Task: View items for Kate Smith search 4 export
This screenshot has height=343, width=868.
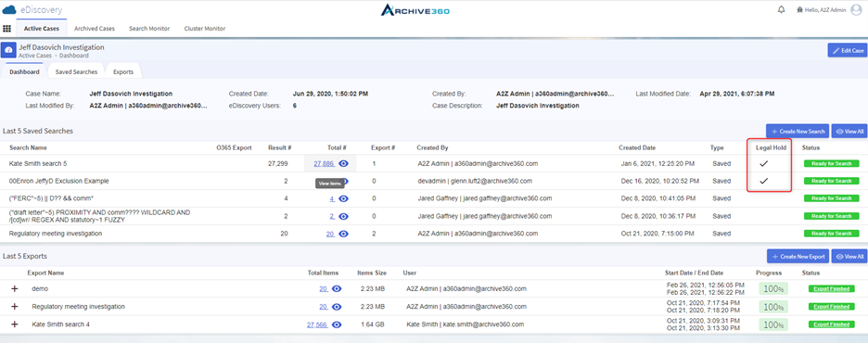Action: pos(337,324)
